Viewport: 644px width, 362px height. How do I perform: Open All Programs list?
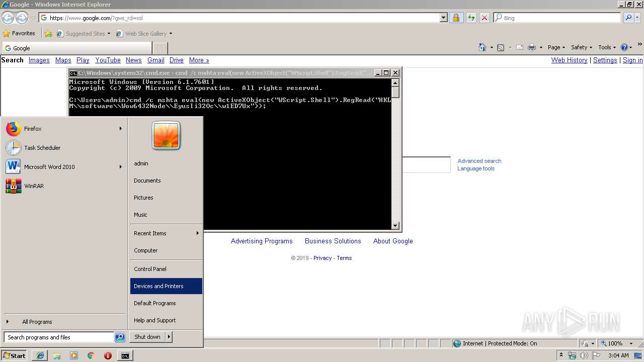[64, 322]
